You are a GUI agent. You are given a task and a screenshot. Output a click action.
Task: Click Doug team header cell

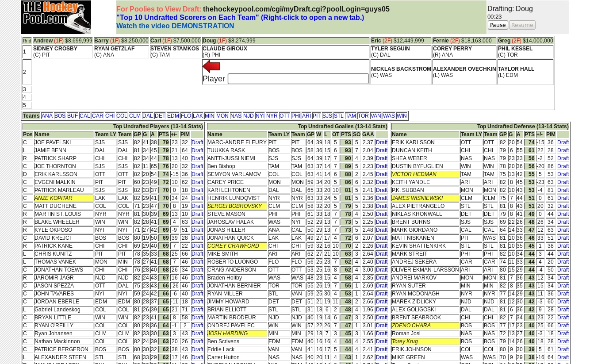tap(286, 41)
